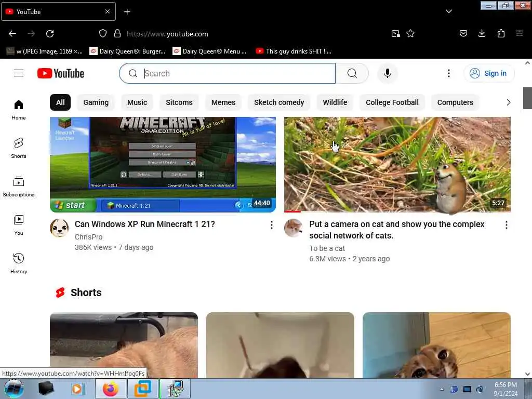Reload the page
The height and width of the screenshot is (399, 532).
coord(50,34)
